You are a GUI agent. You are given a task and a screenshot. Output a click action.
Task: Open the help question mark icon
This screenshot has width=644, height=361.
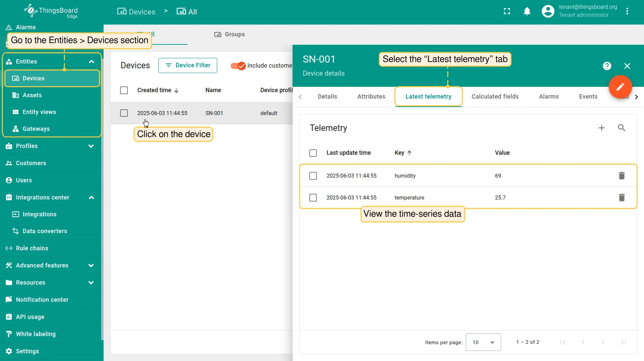click(x=607, y=66)
